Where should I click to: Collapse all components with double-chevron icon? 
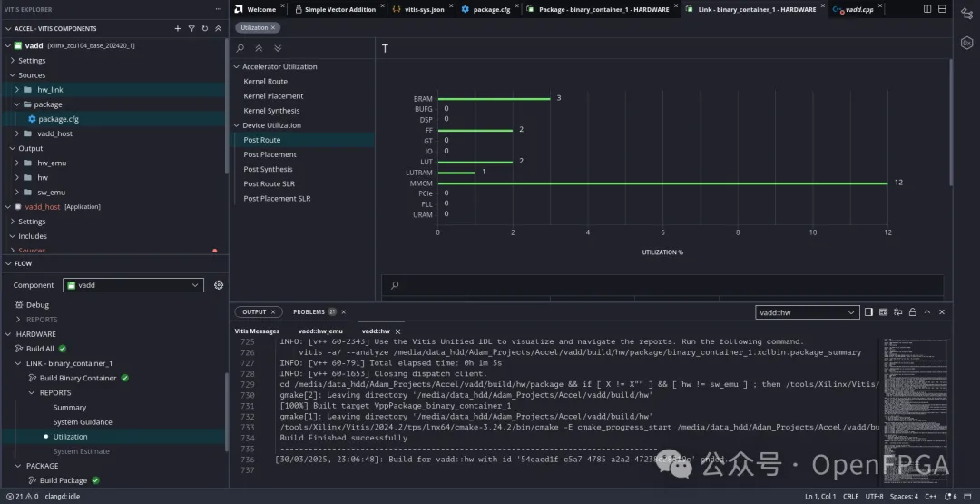pos(218,29)
